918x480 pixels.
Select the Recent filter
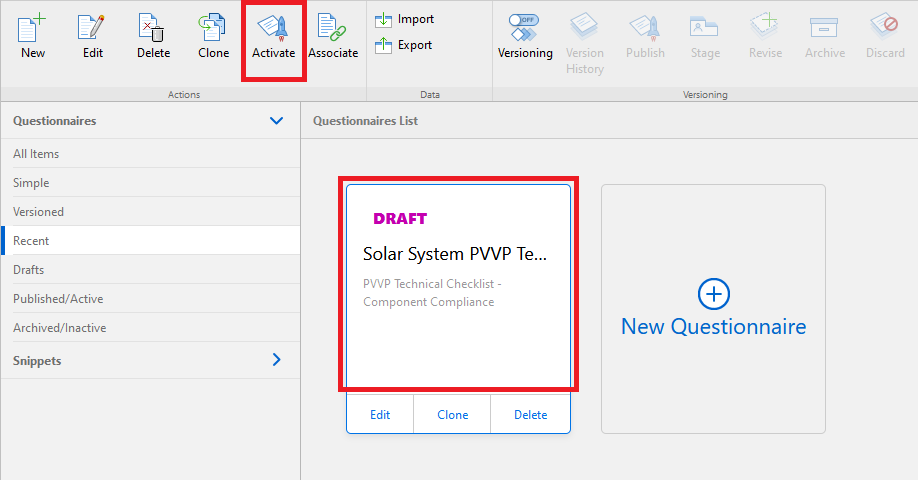(x=150, y=241)
